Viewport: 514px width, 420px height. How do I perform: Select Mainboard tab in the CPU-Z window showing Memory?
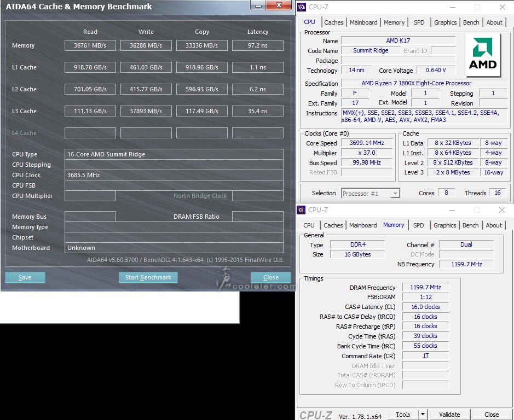(x=362, y=225)
